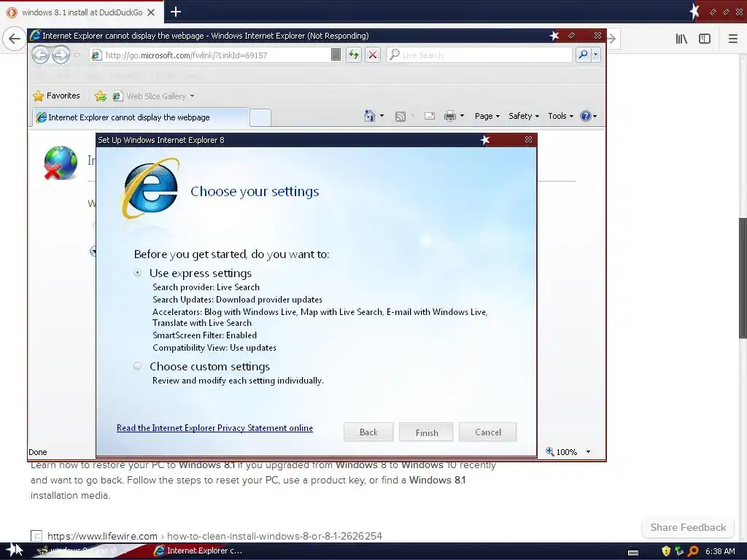Click the 'Done' status bar text
The width and height of the screenshot is (747, 560).
[38, 452]
